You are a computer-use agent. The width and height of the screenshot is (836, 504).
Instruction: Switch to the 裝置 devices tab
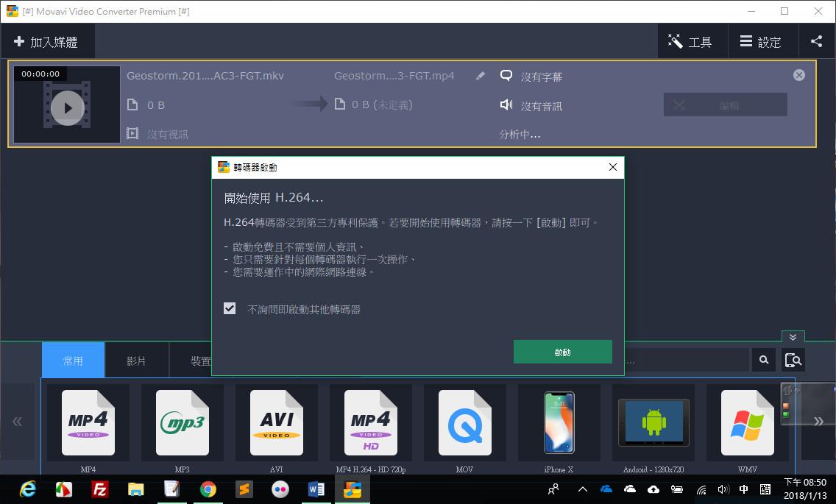click(200, 361)
